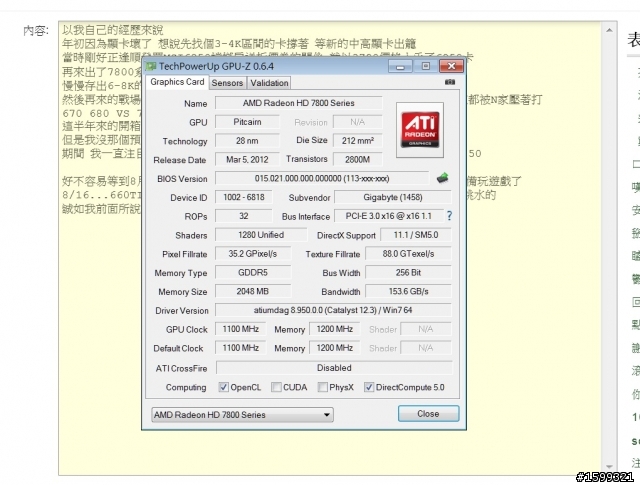
Task: Click the Texture Fillrate field 88.0 GTexel/s
Action: pos(408,254)
